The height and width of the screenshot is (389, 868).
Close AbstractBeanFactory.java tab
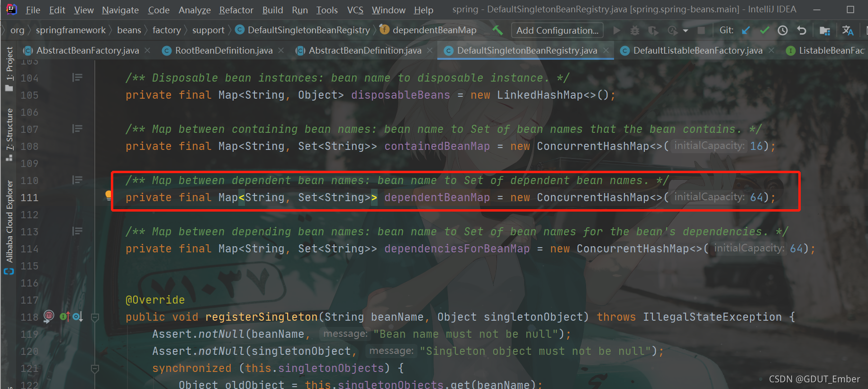[x=147, y=50]
